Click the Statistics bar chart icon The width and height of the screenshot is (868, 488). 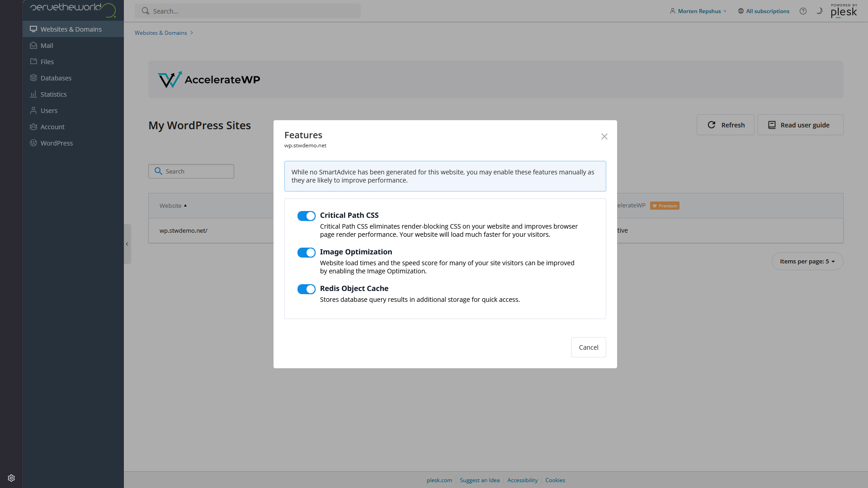click(x=33, y=94)
